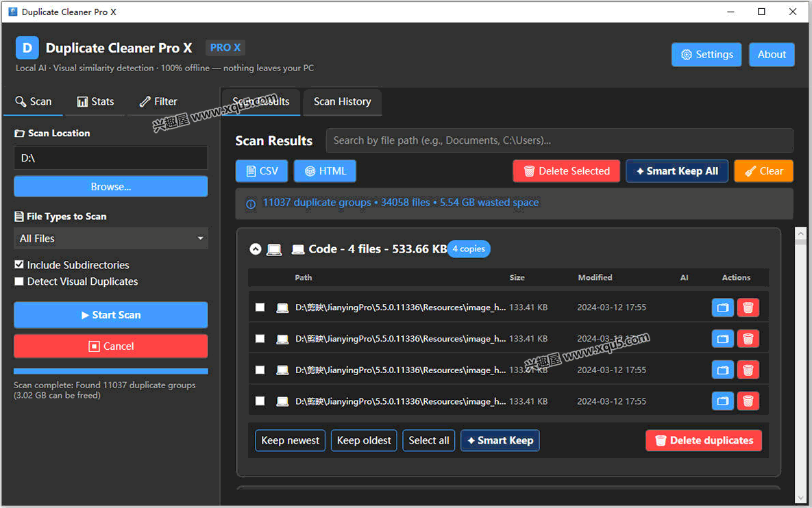Screen dimensions: 812x508
Task: Delete the first duplicate file row
Action: pyautogui.click(x=748, y=307)
